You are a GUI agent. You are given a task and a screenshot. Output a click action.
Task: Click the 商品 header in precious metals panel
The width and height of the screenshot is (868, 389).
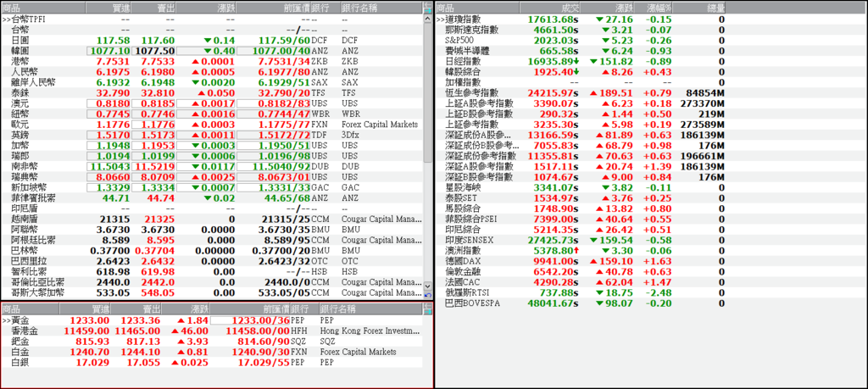[x=30, y=308]
